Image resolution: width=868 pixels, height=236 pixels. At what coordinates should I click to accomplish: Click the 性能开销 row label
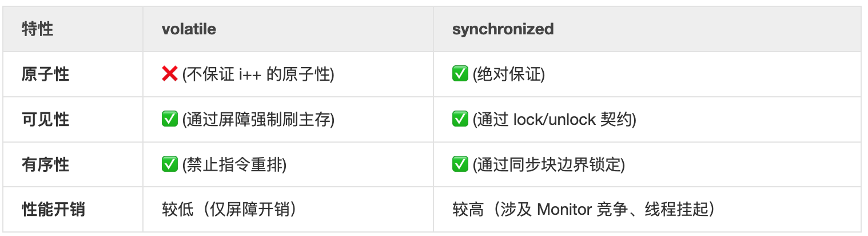tap(53, 210)
